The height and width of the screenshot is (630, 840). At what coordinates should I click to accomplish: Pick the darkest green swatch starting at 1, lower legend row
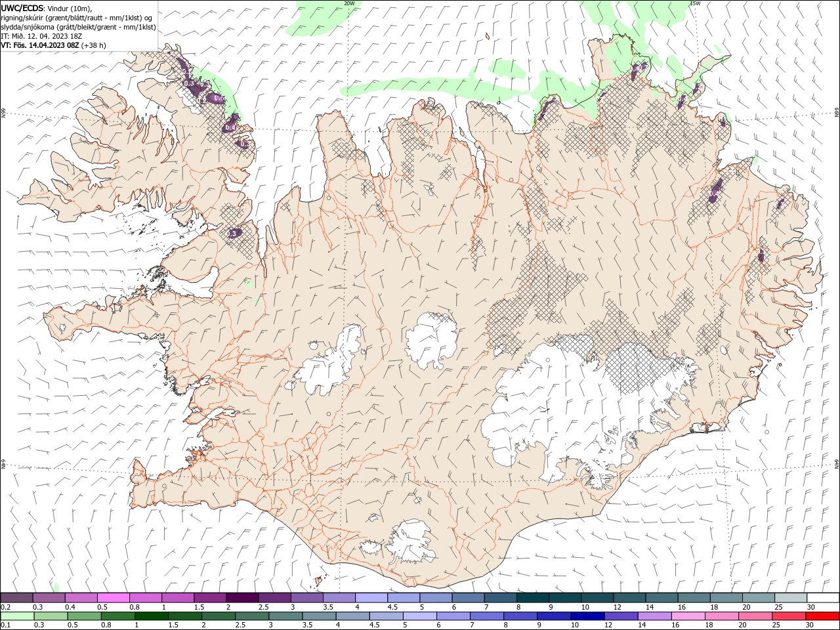[x=151, y=616]
